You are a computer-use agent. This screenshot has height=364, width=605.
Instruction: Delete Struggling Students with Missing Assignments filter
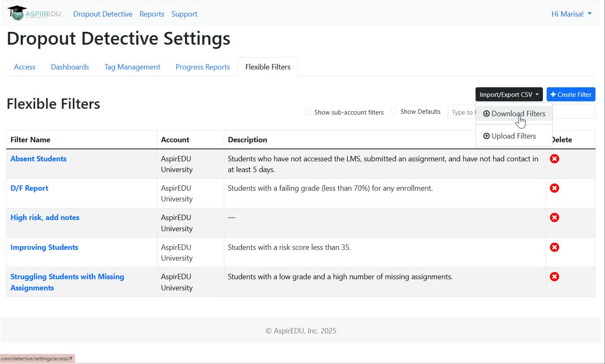(555, 277)
